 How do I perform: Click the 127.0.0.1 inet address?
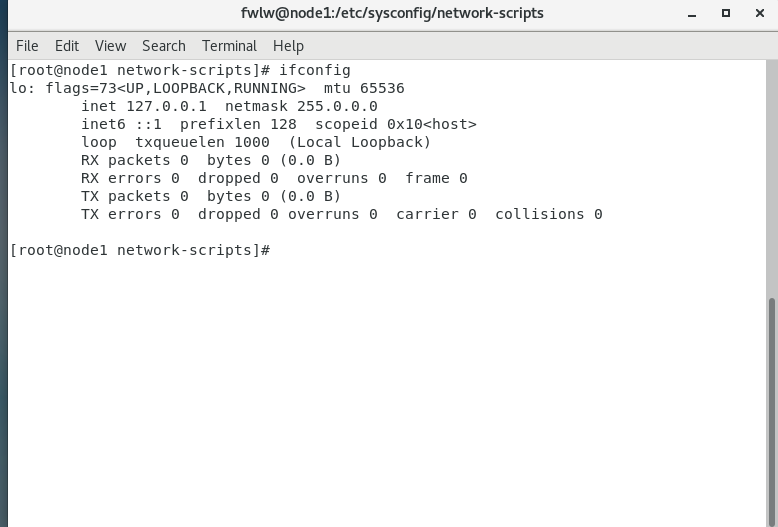point(166,106)
